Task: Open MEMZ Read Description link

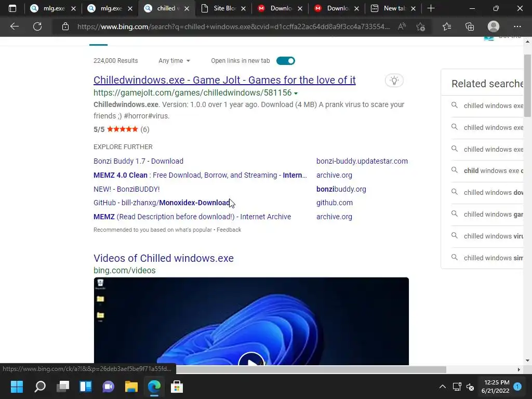Action: [192, 217]
